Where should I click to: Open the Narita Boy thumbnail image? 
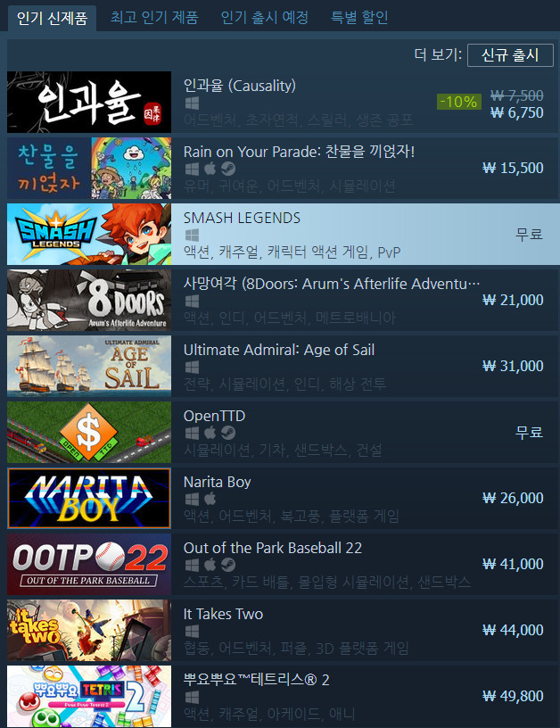coord(89,498)
